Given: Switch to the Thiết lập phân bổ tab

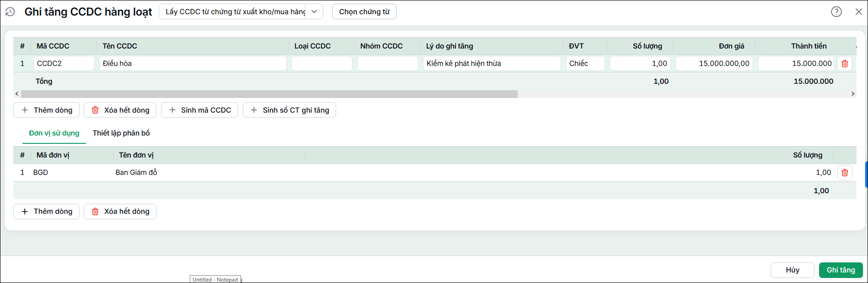Looking at the screenshot, I should (121, 133).
